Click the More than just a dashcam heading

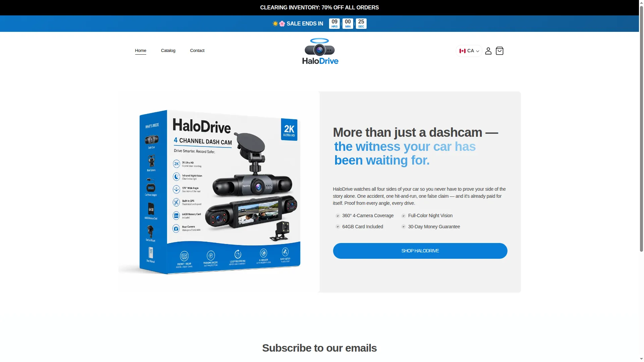pyautogui.click(x=415, y=133)
